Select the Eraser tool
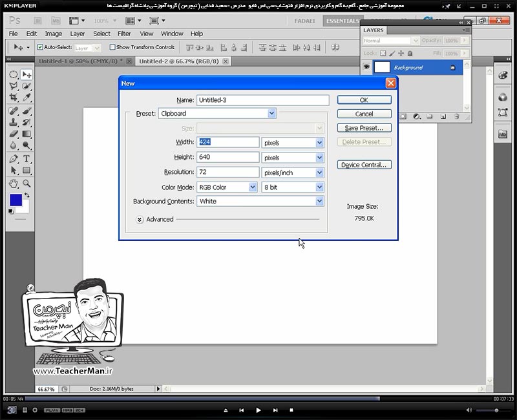This screenshot has height=420, width=517. pyautogui.click(x=13, y=134)
